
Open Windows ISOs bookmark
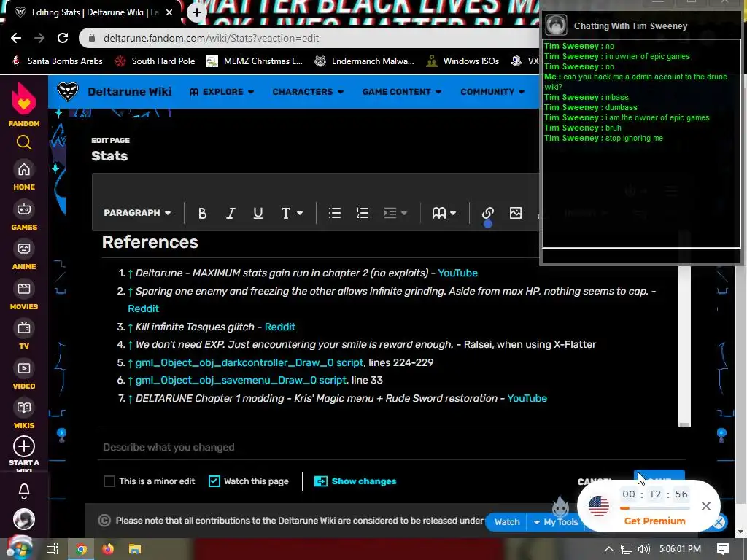463,61
